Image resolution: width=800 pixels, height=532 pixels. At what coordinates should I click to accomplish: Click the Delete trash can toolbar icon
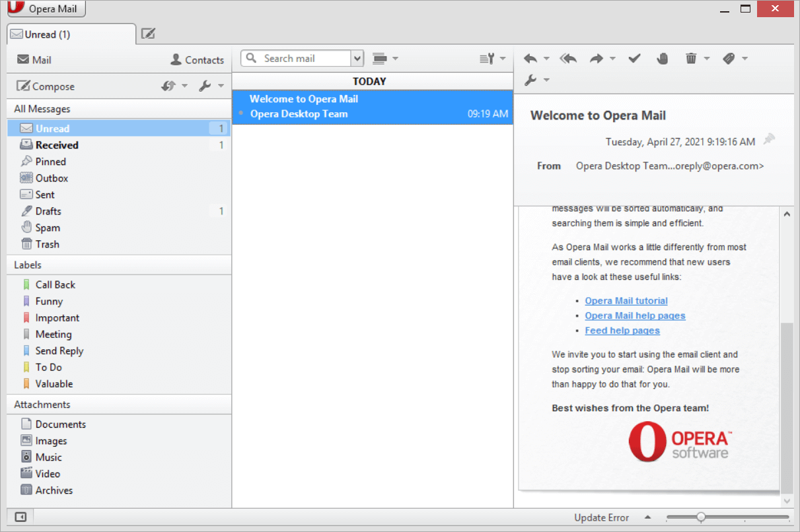[691, 59]
